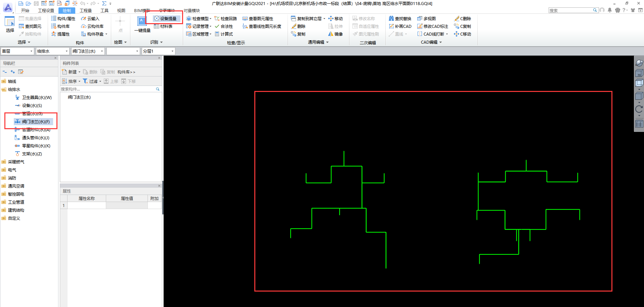The width and height of the screenshot is (644, 307).
Task: Click the rotate view icon on right toolbar
Action: 639,109
